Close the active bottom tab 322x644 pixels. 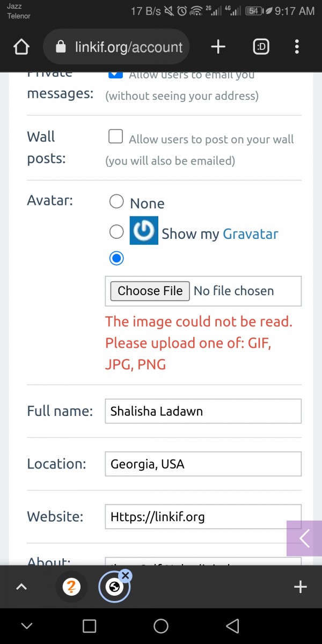126,576
